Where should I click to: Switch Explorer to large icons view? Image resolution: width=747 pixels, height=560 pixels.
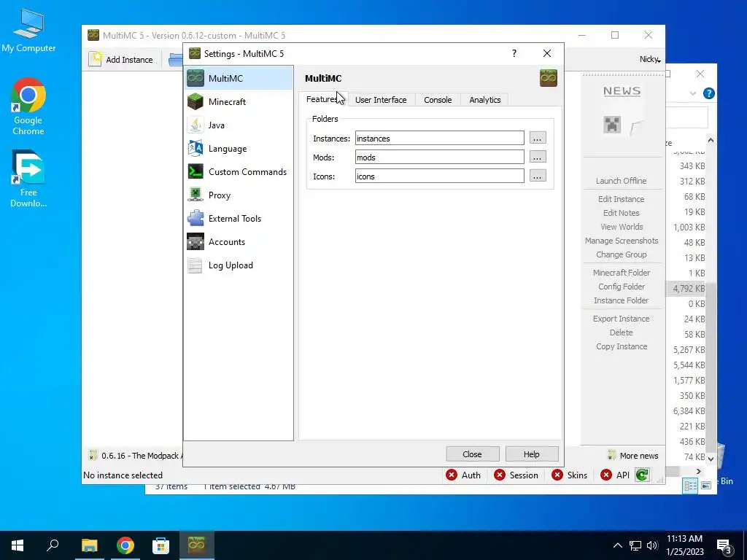point(706,485)
